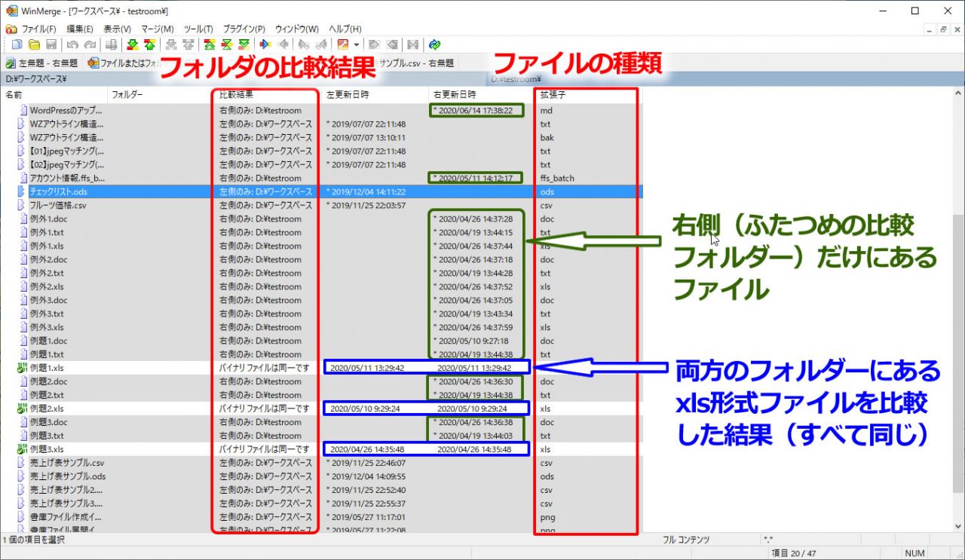Select the file 例題1.xls
Screen dimensions: 965x560
(x=47, y=368)
